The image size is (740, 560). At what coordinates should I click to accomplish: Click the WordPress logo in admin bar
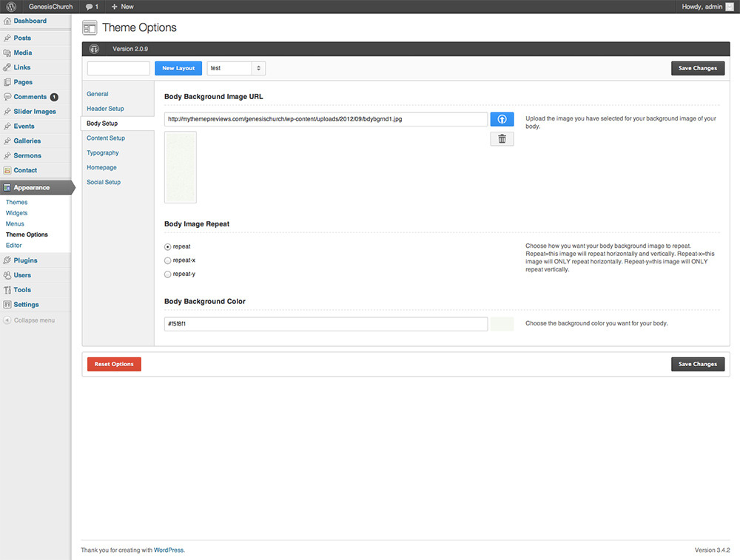[12, 7]
